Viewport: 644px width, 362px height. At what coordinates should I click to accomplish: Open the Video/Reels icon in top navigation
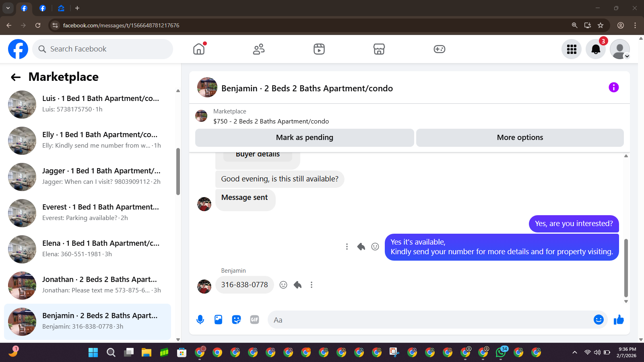point(319,49)
